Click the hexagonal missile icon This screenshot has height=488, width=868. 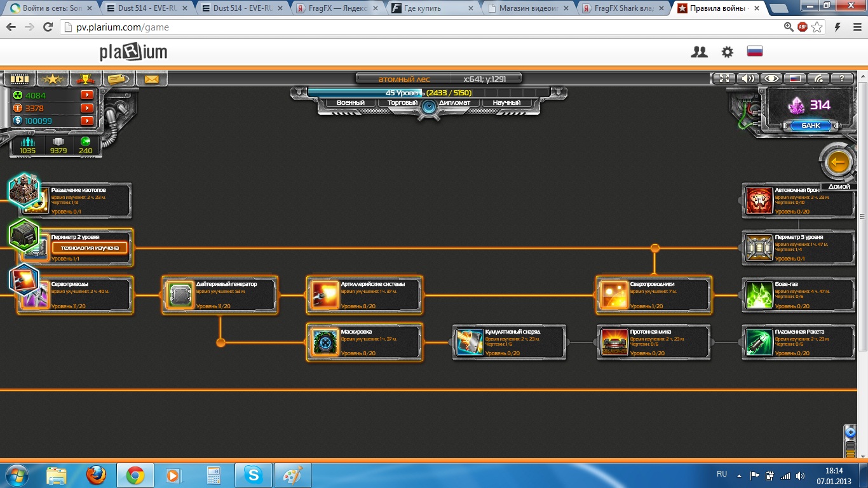coord(24,280)
